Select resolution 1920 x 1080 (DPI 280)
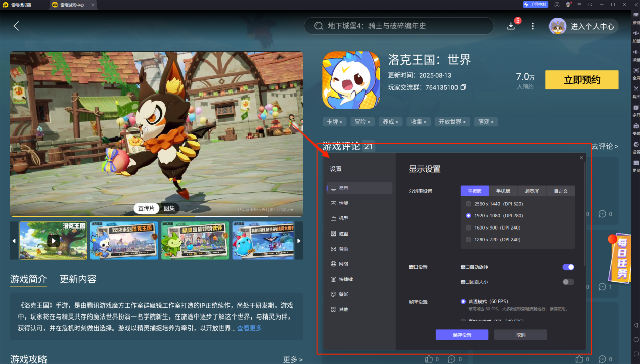This screenshot has width=640, height=364. pos(468,215)
